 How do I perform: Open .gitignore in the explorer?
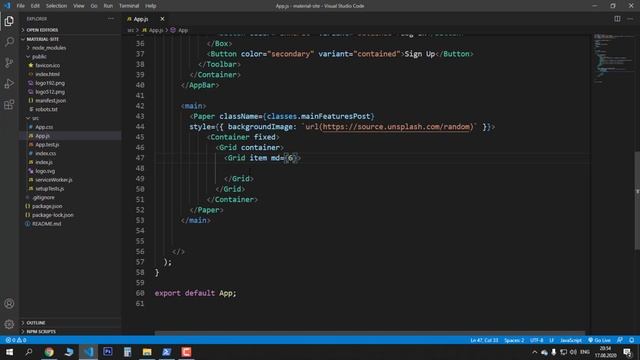point(43,197)
